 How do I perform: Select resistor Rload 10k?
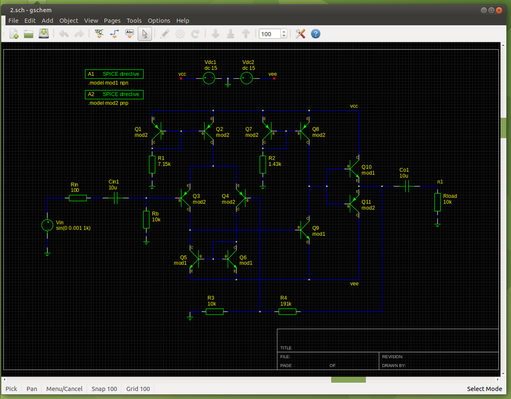click(438, 202)
